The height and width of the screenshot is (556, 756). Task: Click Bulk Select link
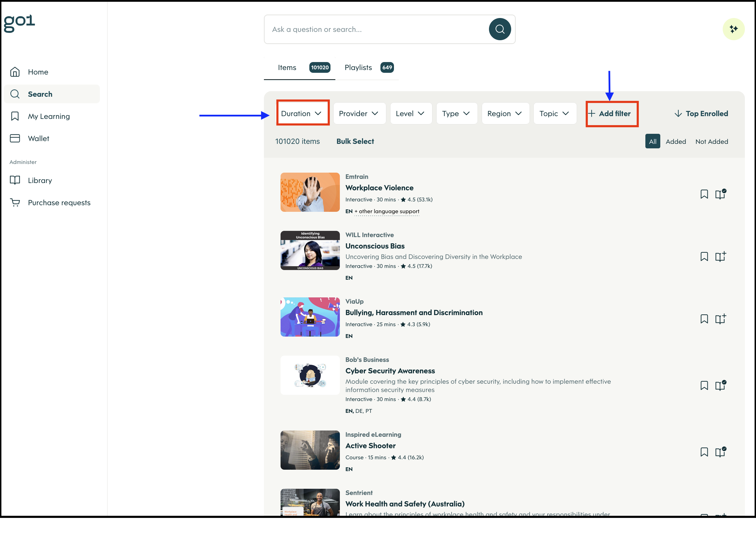[355, 141]
